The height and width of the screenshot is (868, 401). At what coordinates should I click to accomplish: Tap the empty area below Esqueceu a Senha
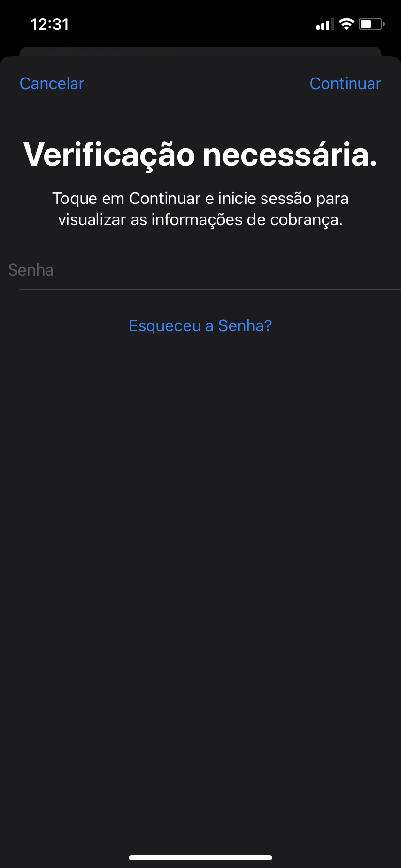coord(200,533)
